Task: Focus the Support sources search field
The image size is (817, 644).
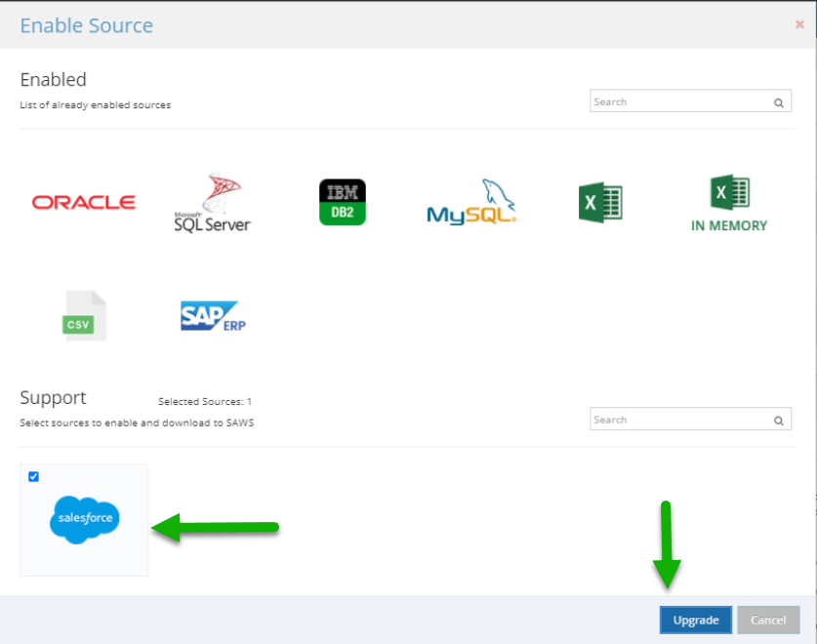Action: tap(690, 419)
